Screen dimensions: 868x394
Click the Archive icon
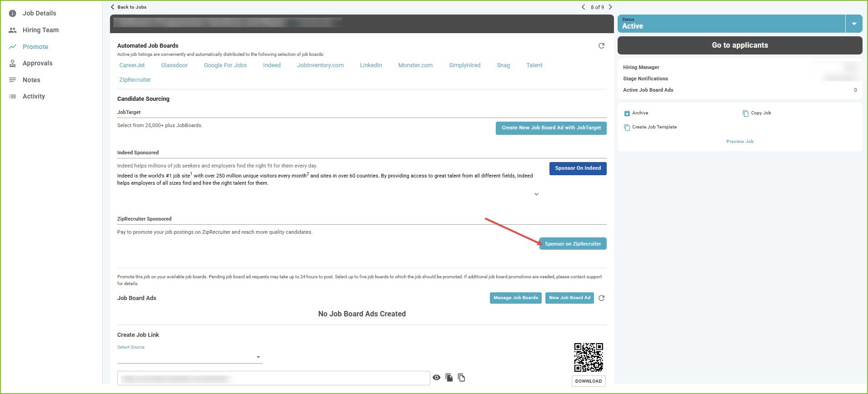(x=627, y=113)
